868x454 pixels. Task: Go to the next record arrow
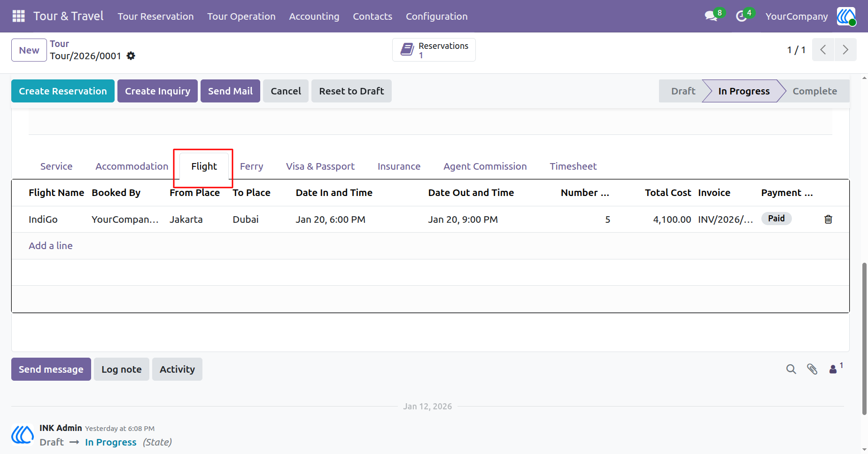pos(845,50)
